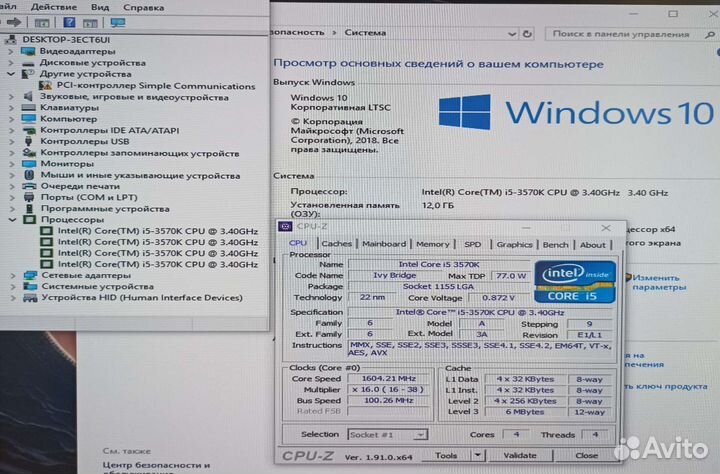Switch to the SPD tab in CPU-Z
The image size is (720, 474).
[472, 244]
